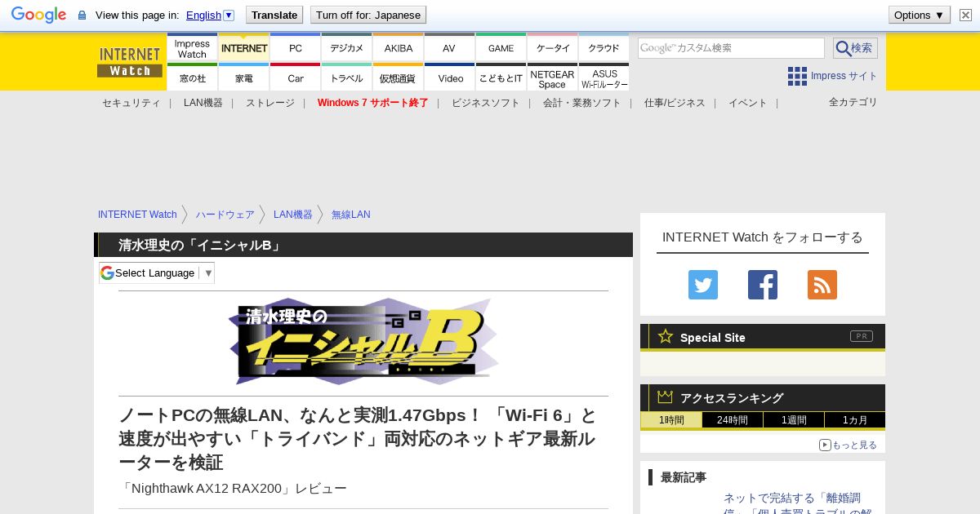
Task: Open the セキュリティ category link
Action: click(131, 103)
